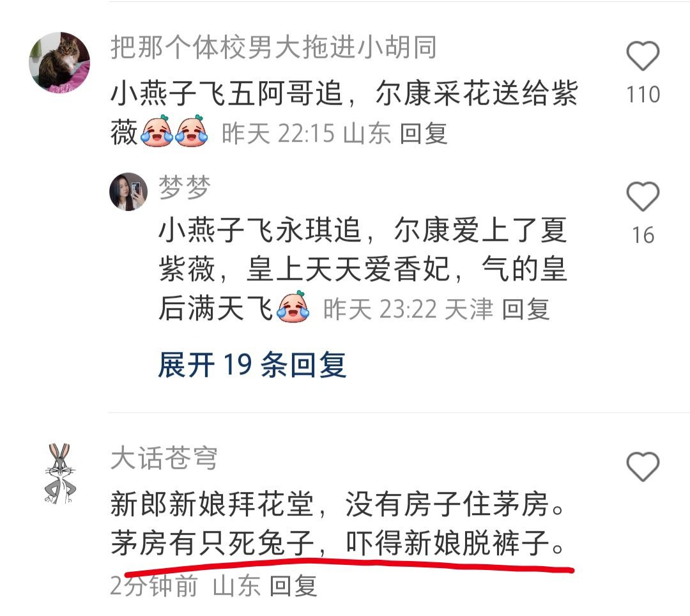Open username 大话苍穹
Screen dimensions: 690x616
164,458
